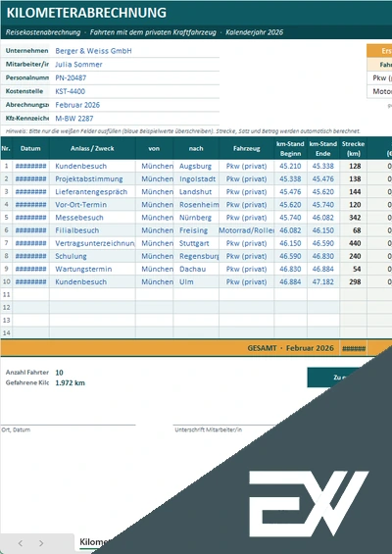
Task: Select the empty Datum cell in row 11
Action: click(x=30, y=295)
